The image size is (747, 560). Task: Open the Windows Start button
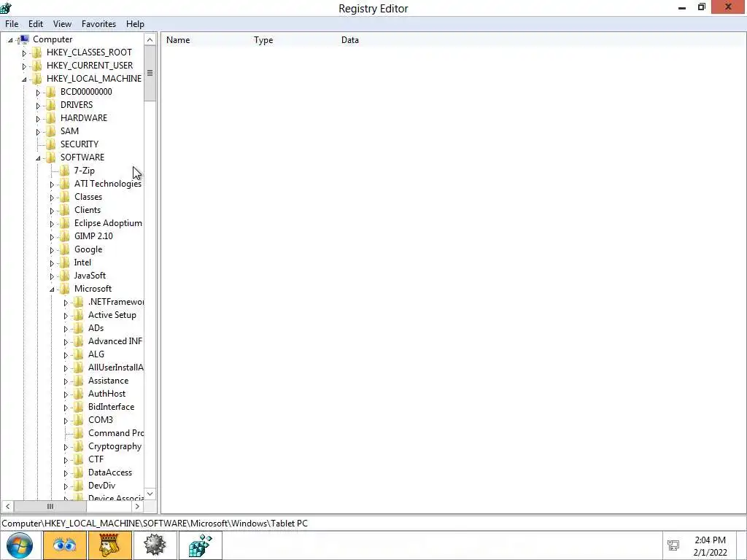point(20,545)
